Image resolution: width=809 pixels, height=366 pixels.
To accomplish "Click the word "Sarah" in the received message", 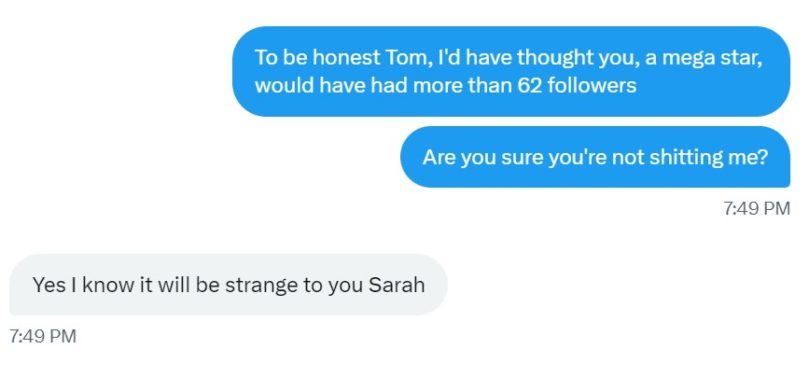I will coord(397,284).
